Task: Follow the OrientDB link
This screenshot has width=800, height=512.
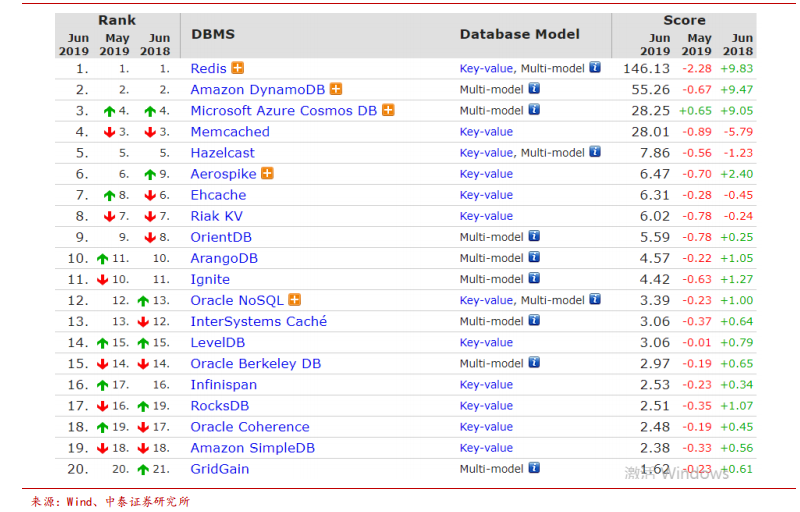Action: (221, 237)
